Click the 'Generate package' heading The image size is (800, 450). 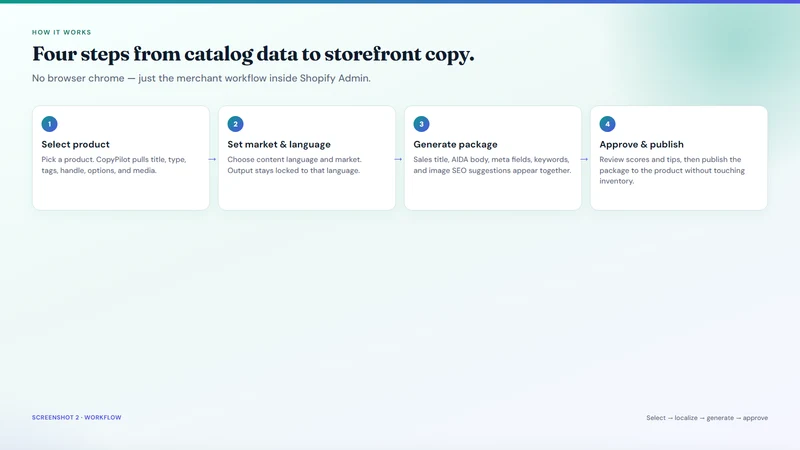tap(455, 144)
